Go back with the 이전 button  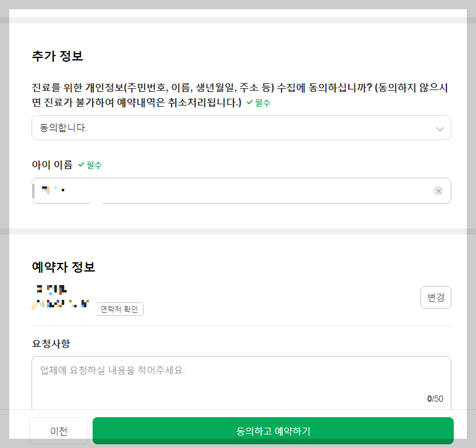[59, 431]
